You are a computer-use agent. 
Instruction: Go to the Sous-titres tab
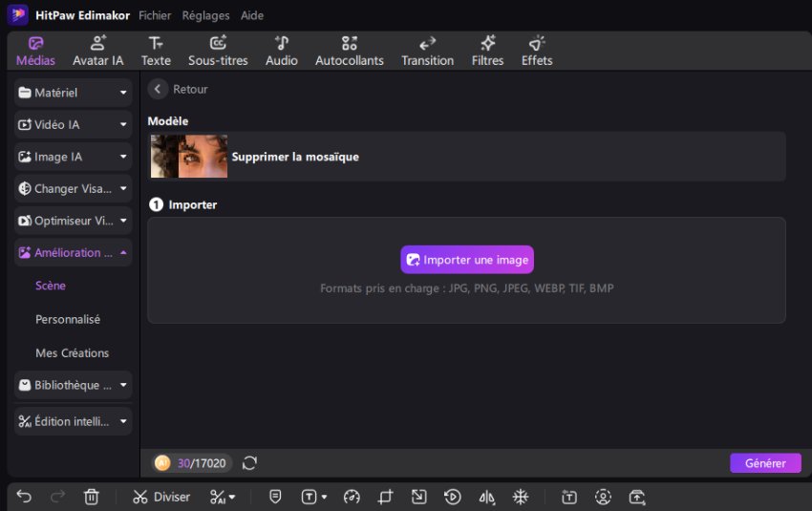coord(218,52)
